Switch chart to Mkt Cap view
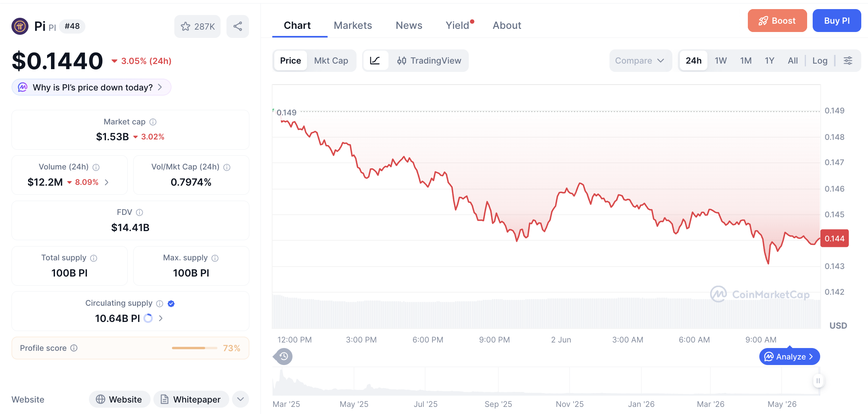The width and height of the screenshot is (868, 414). (331, 60)
